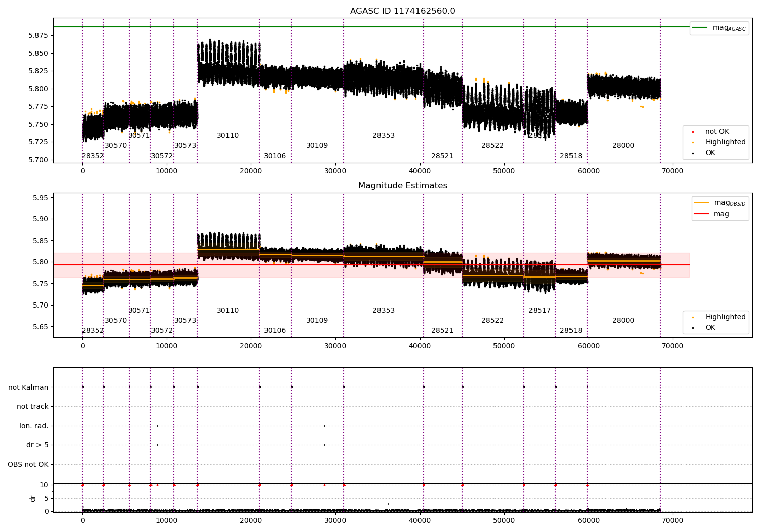Click obsid label 30570 in the top plot

point(116,146)
